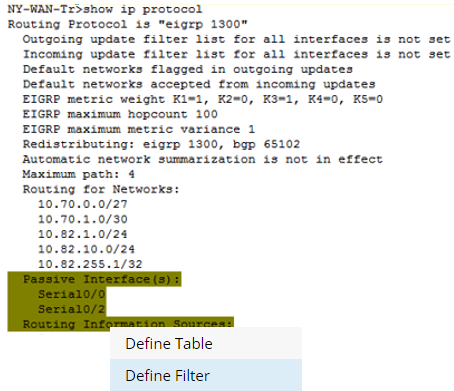Click the highlighted Serial0/0 entry
The width and height of the screenshot is (454, 391).
tap(72, 294)
